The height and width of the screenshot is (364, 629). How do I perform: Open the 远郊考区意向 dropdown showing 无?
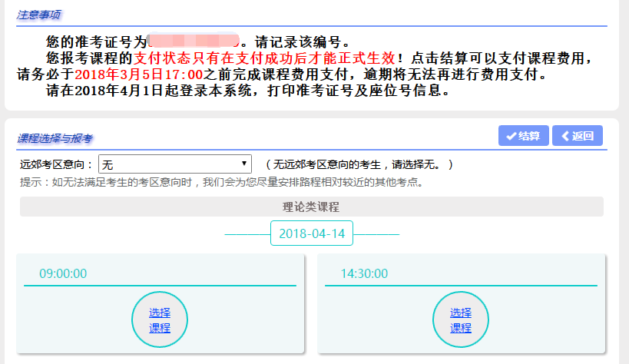tap(175, 164)
